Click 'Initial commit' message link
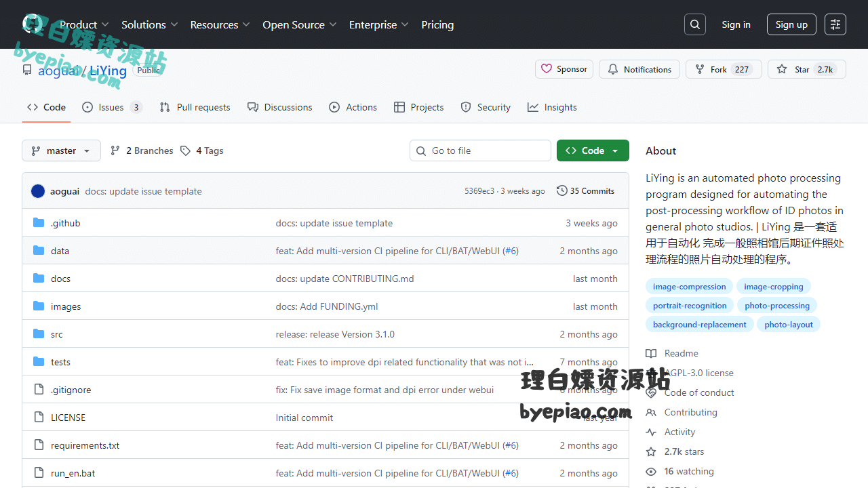The height and width of the screenshot is (488, 868). [x=304, y=418]
